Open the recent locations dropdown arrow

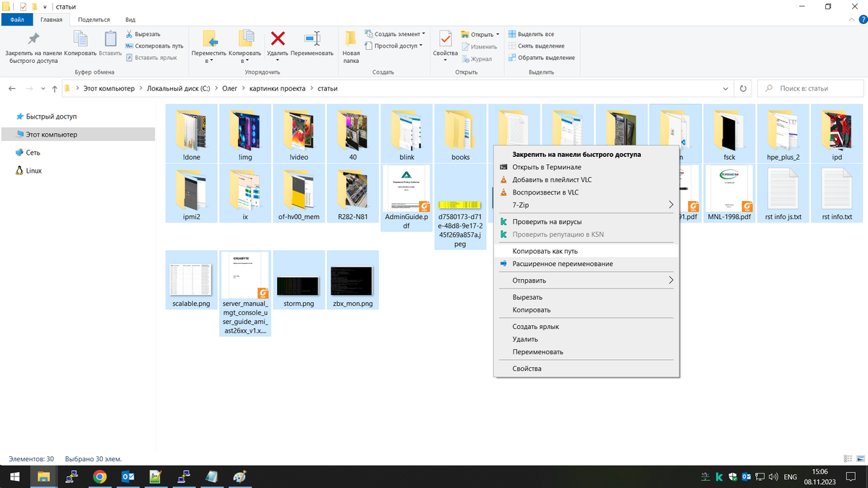[x=43, y=89]
